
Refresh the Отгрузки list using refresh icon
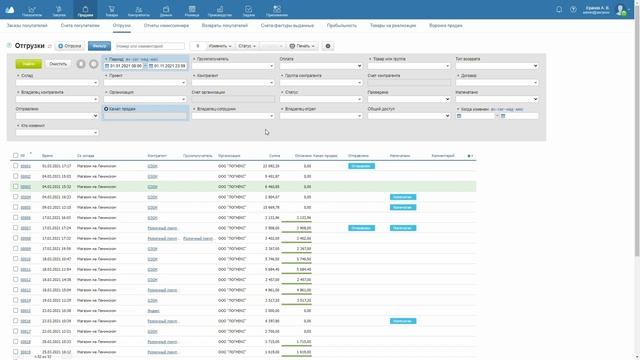click(x=50, y=46)
